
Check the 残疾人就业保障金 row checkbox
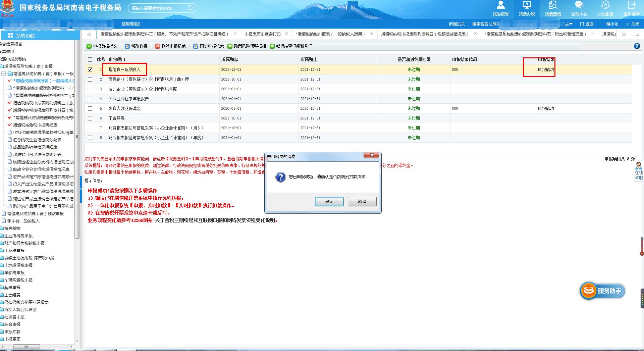[90, 109]
